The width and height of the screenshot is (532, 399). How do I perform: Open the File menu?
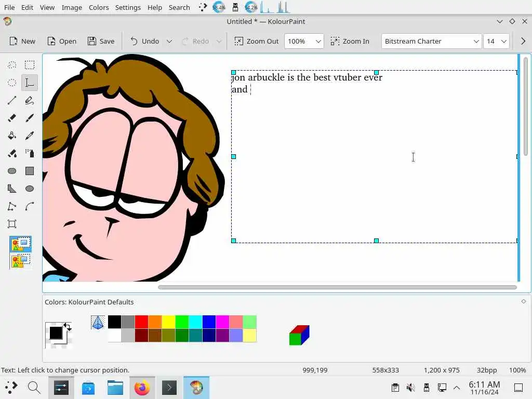9,7
